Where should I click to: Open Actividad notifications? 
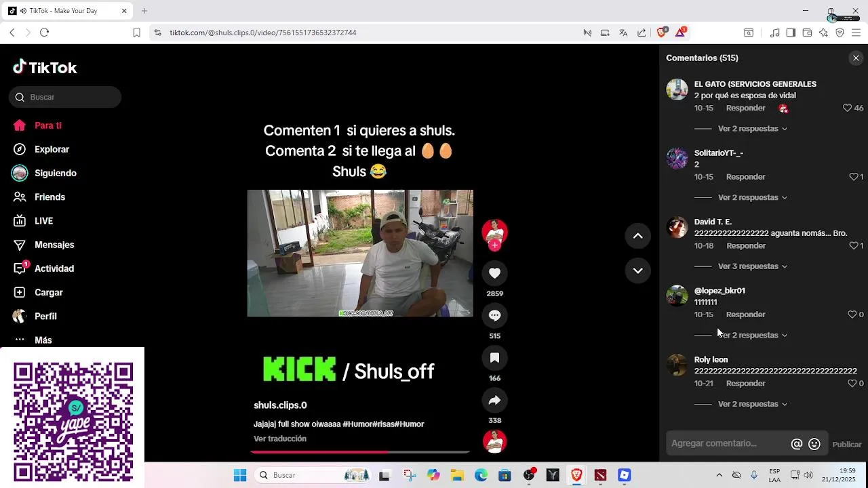pyautogui.click(x=54, y=269)
